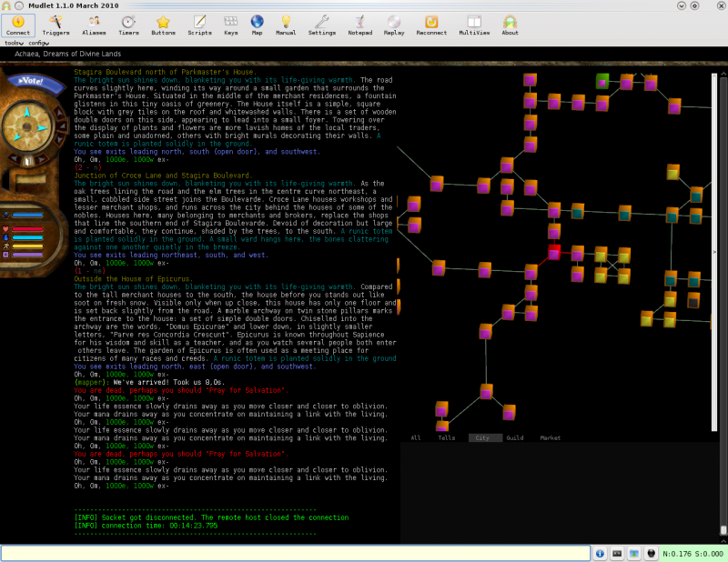The image size is (728, 562).
Task: Switch to the Tells chat tab
Action: click(447, 437)
